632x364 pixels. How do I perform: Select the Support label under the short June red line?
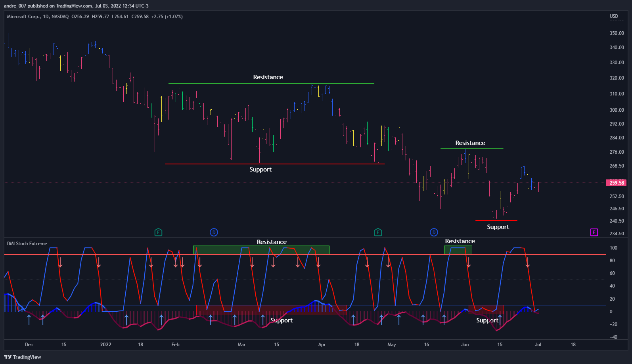pos(498,227)
